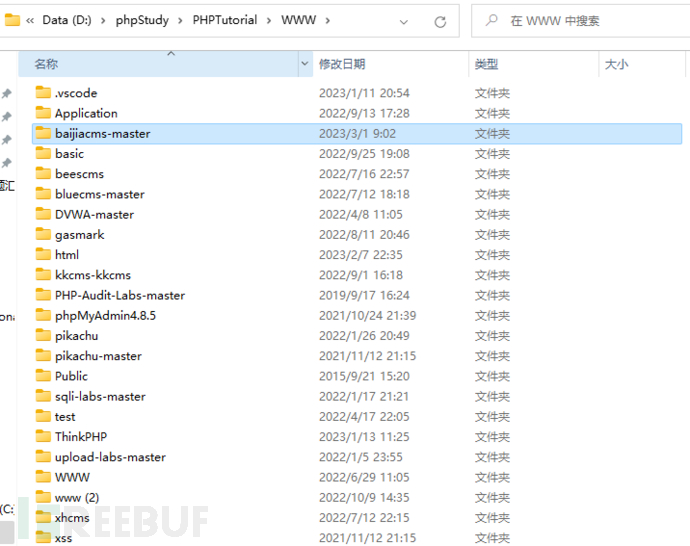
Task: Click the Application folder name
Action: click(86, 114)
